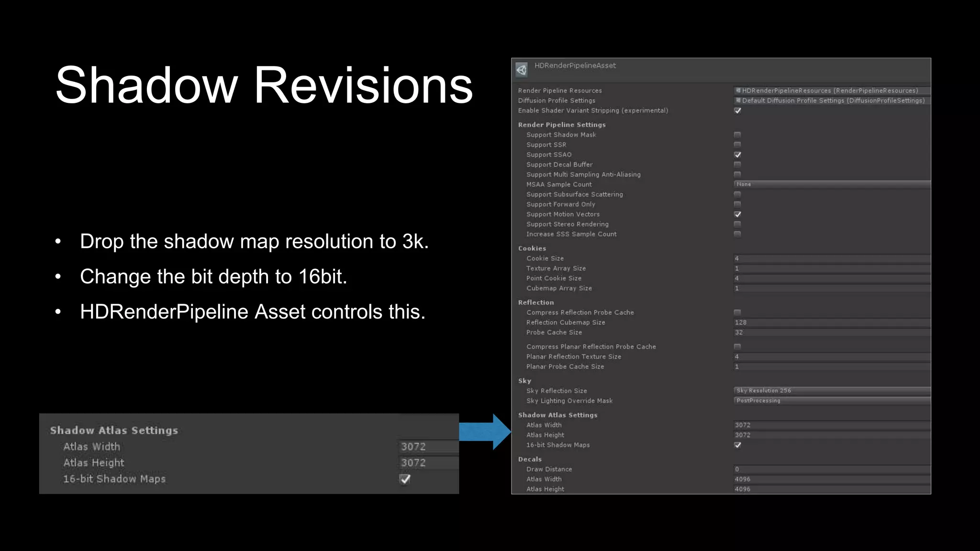Enable Increase SSS Sample Count checkbox

coord(737,234)
